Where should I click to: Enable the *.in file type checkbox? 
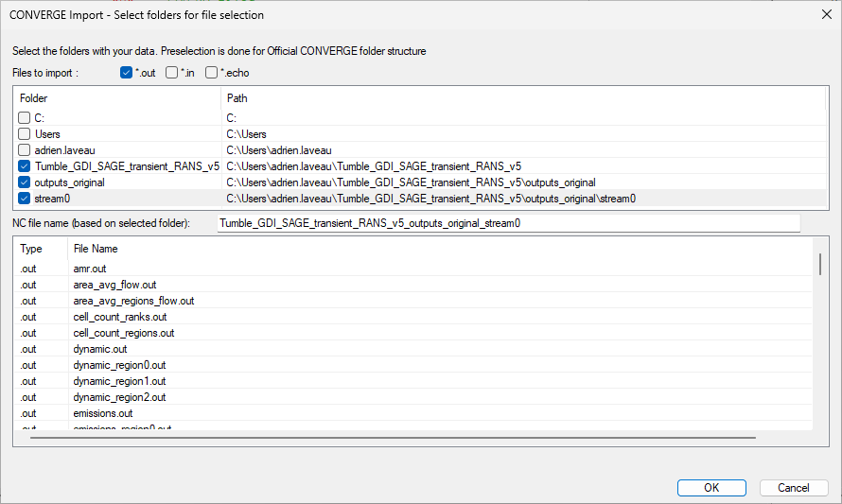[x=171, y=73]
